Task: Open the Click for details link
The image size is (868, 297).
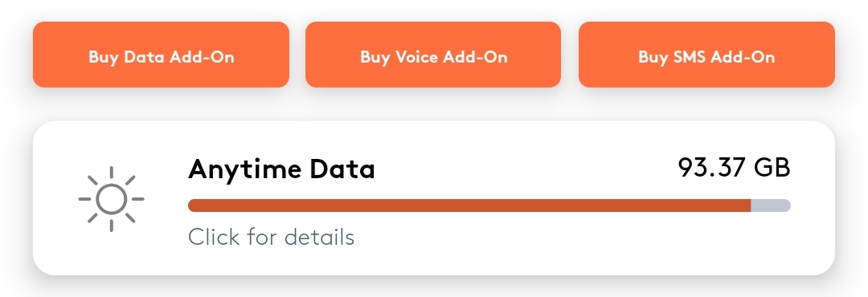Action: 272,238
